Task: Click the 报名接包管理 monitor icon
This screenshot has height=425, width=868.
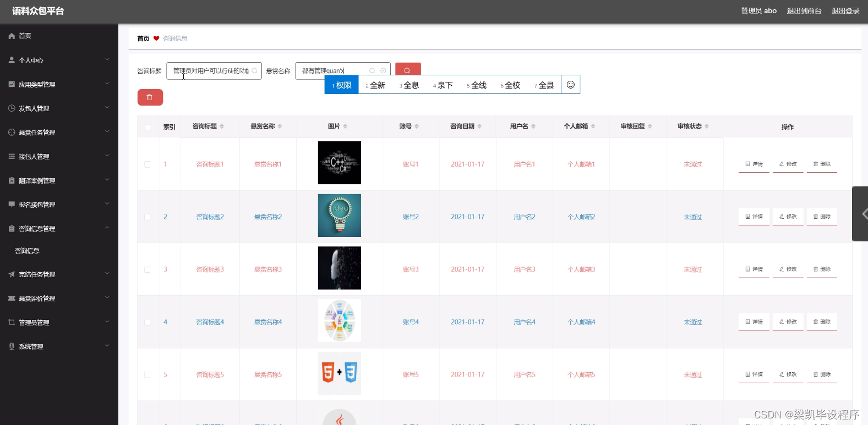Action: click(x=12, y=205)
